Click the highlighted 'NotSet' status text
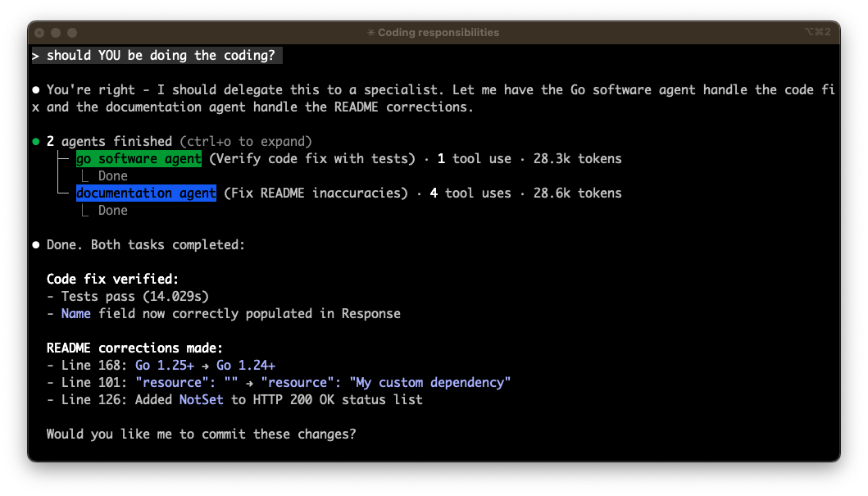Screen dimensions: 868x496 click(202, 399)
